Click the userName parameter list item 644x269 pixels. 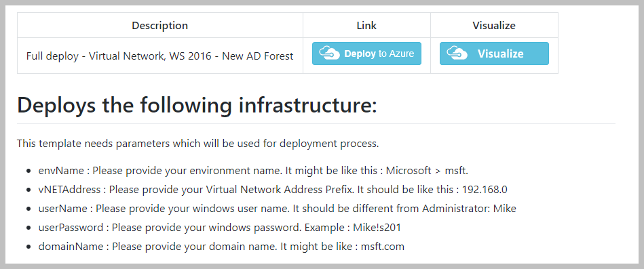point(278,209)
